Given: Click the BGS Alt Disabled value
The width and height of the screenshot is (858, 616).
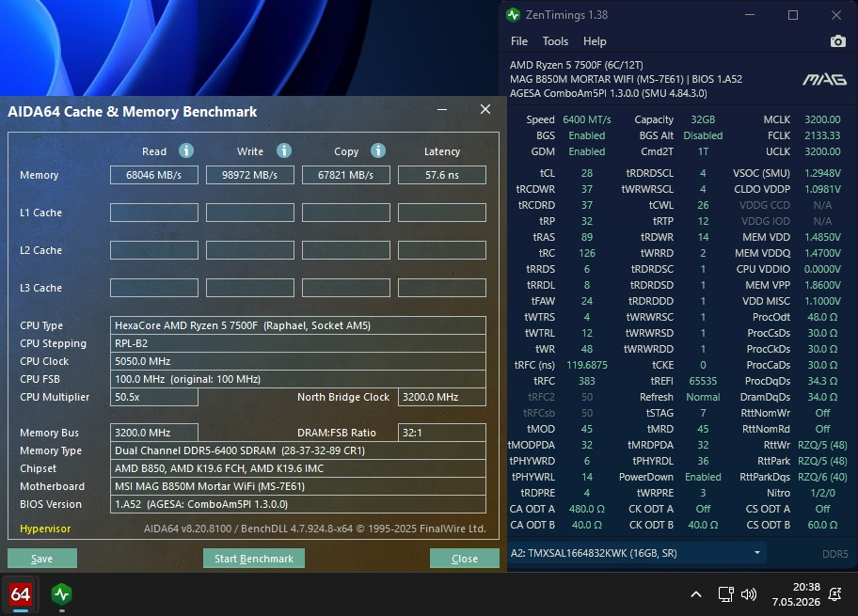Looking at the screenshot, I should [x=703, y=135].
